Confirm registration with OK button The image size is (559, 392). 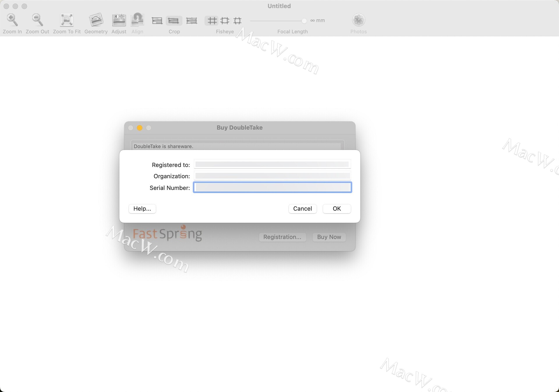tap(337, 209)
